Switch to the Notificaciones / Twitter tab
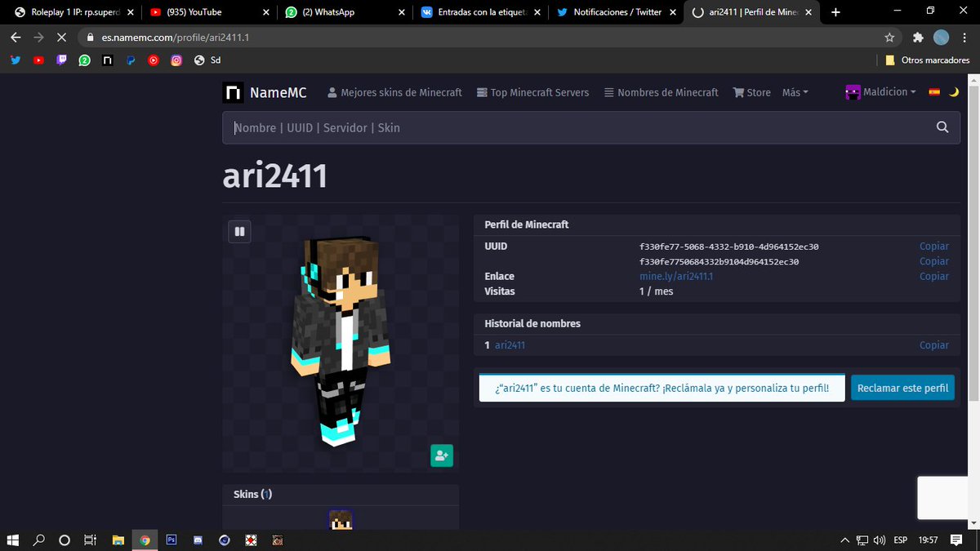Viewport: 980px width, 551px height. [614, 12]
